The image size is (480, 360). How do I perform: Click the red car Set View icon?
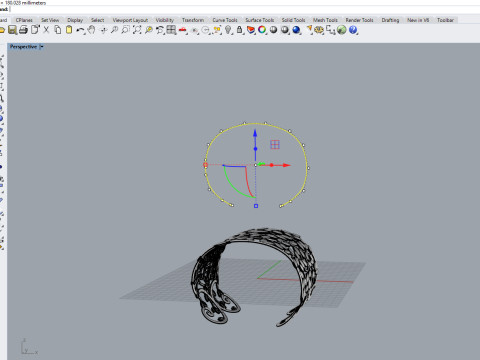pyautogui.click(x=183, y=30)
